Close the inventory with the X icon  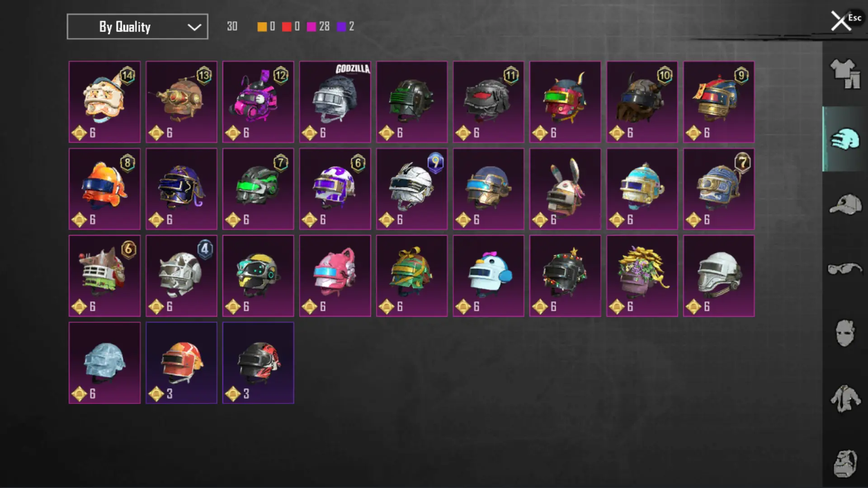841,21
